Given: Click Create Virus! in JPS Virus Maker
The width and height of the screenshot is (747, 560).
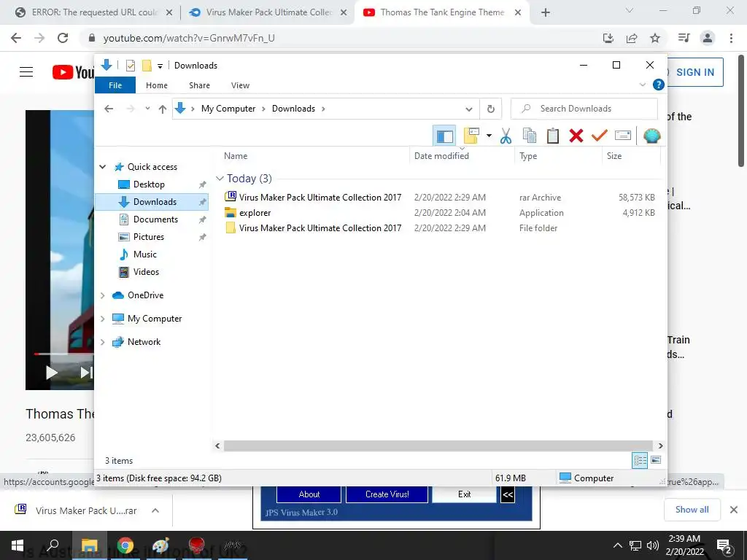Looking at the screenshot, I should (387, 494).
